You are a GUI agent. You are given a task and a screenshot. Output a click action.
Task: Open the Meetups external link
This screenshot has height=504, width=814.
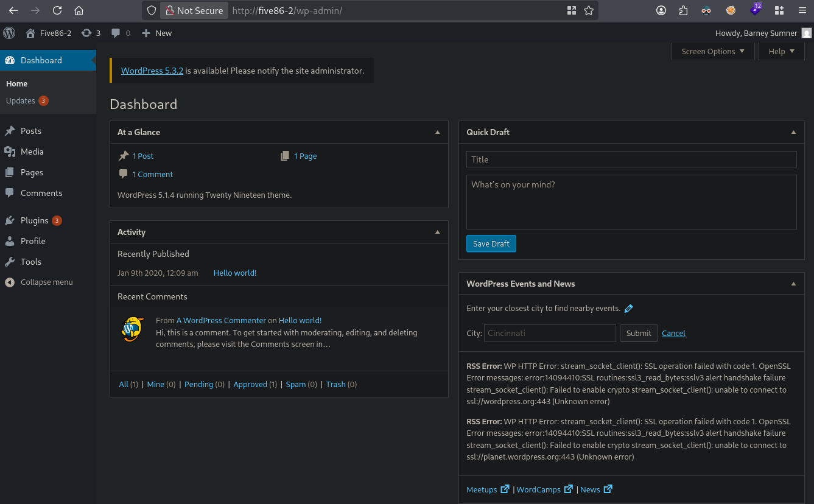[488, 489]
